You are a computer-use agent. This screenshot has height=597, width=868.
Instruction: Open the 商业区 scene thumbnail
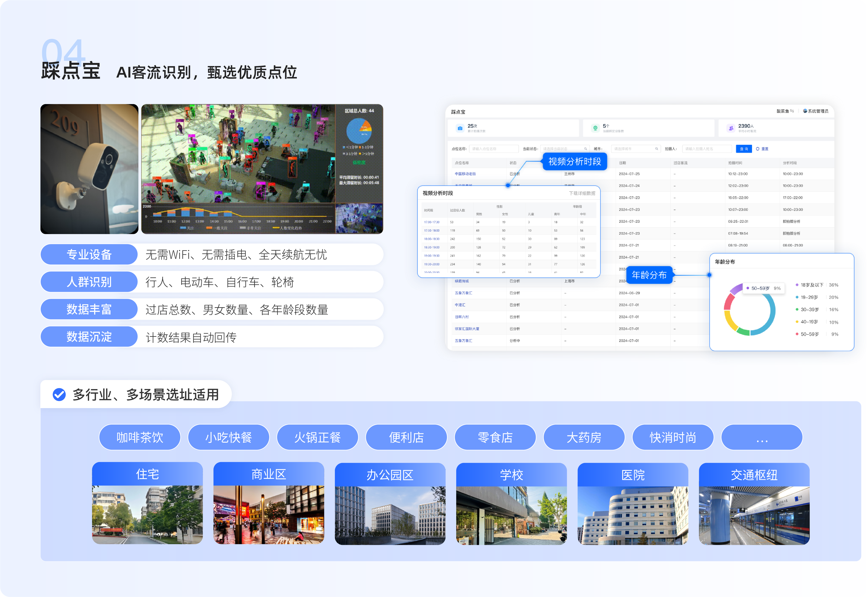[269, 503]
